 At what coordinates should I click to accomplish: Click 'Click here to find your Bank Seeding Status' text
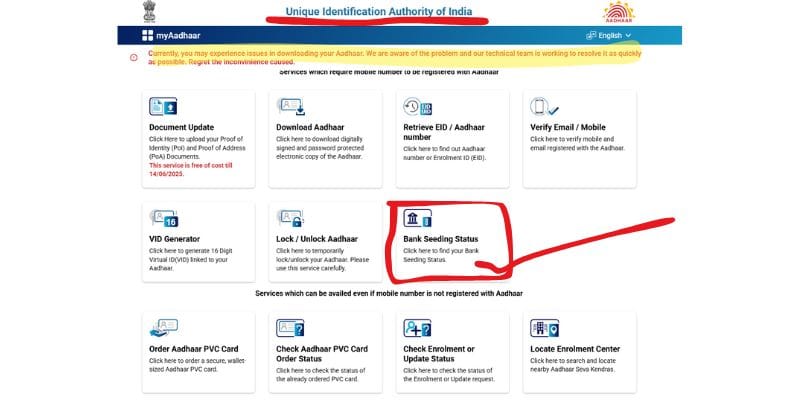441,256
